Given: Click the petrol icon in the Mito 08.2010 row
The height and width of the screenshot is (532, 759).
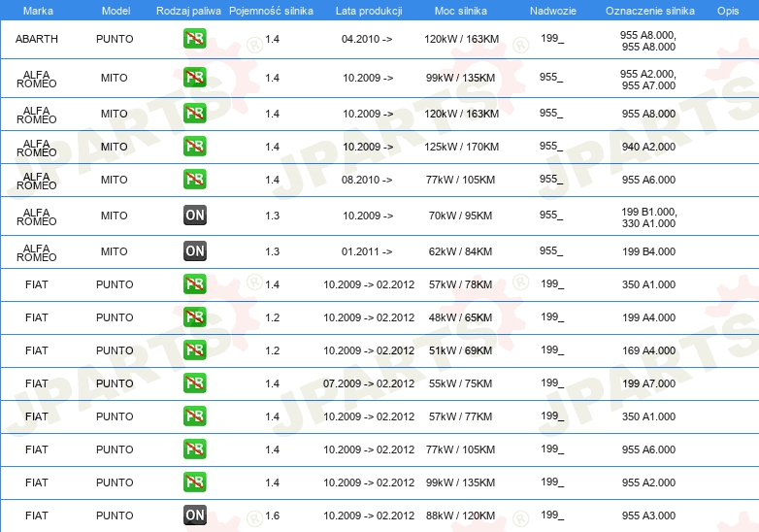Looking at the screenshot, I should [195, 179].
